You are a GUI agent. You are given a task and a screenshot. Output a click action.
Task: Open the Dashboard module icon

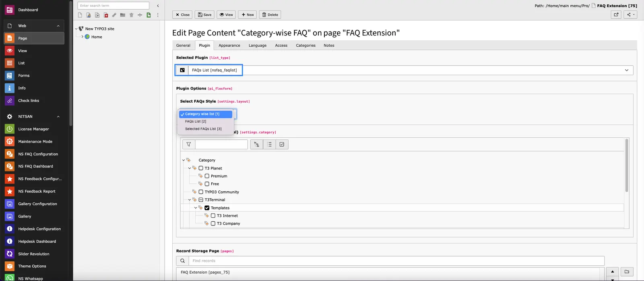(10, 10)
